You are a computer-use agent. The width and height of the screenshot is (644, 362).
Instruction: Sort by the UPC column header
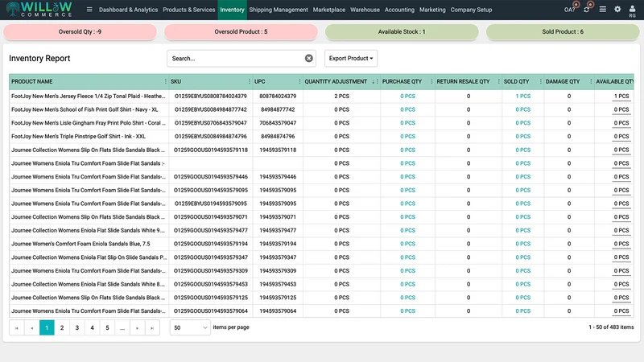[259, 81]
